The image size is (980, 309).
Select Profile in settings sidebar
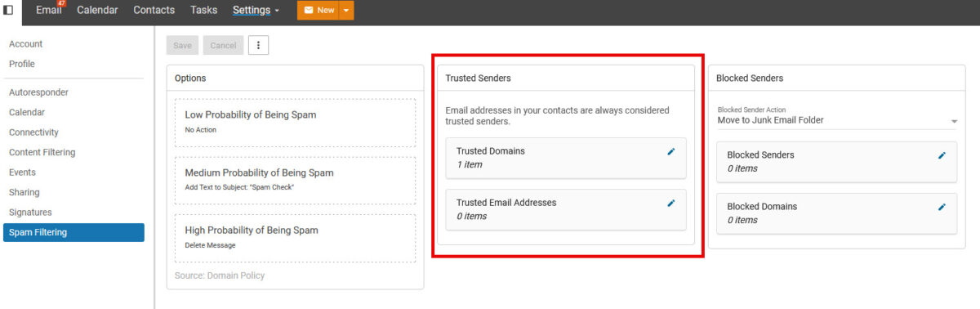(22, 64)
